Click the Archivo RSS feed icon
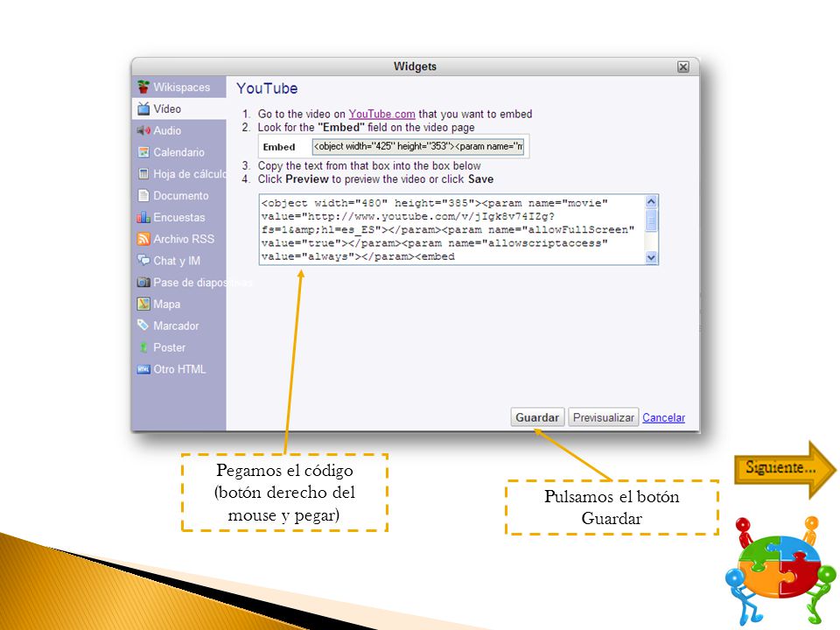Viewport: 840px width, 630px height. click(x=143, y=239)
